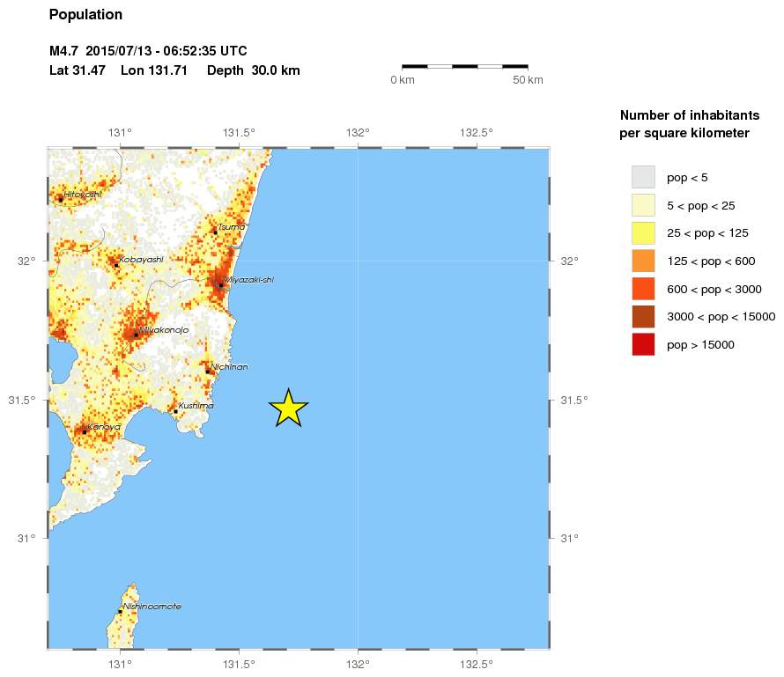Click the Kushima city marker
This screenshot has width=784, height=677.
(175, 411)
